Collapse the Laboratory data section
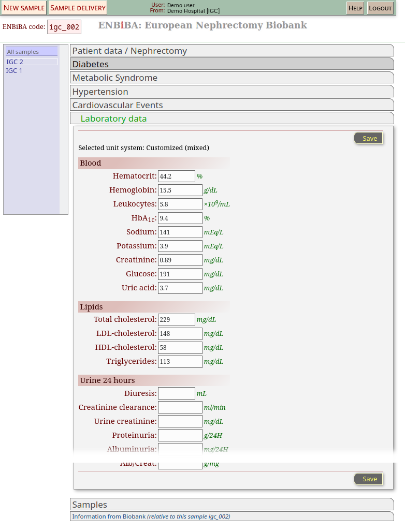405x532 pixels. (232, 119)
